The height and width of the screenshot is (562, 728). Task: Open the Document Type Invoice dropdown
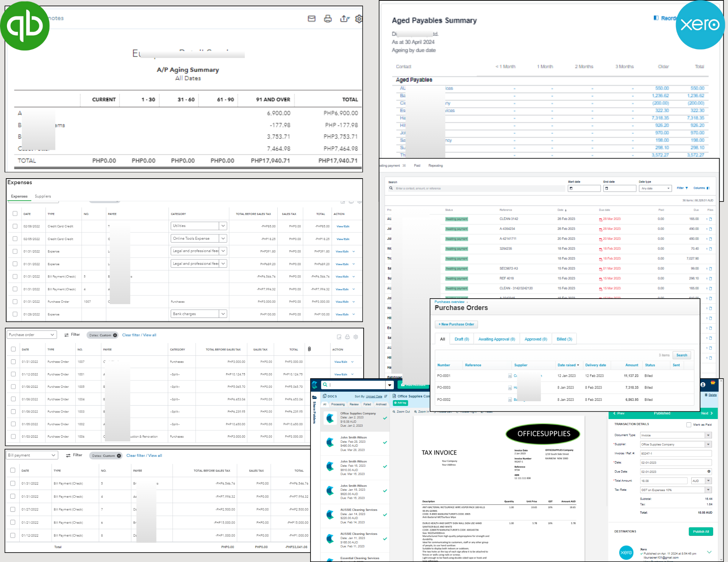tap(676, 435)
